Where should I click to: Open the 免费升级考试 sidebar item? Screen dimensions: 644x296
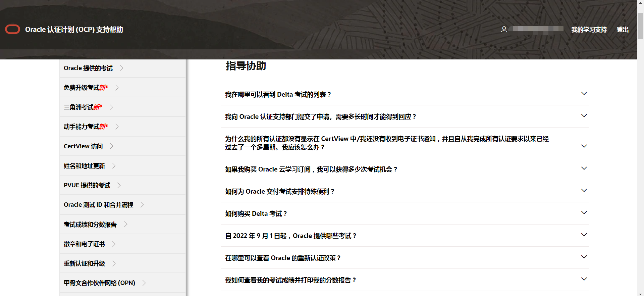click(122, 88)
